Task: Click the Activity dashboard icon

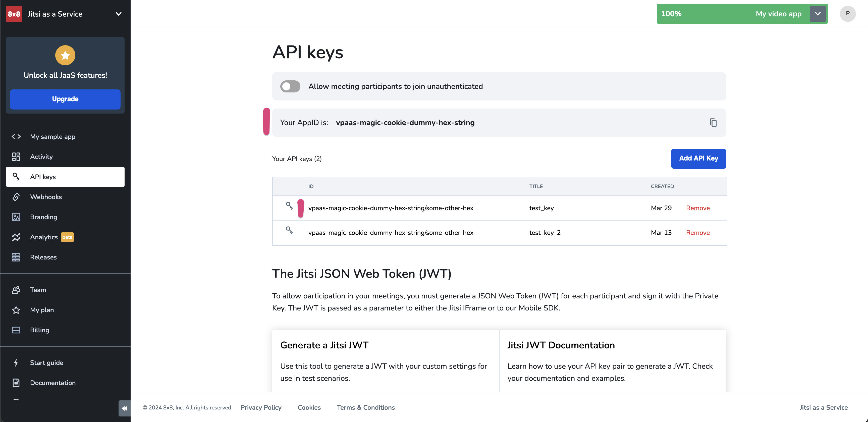Action: pyautogui.click(x=16, y=157)
